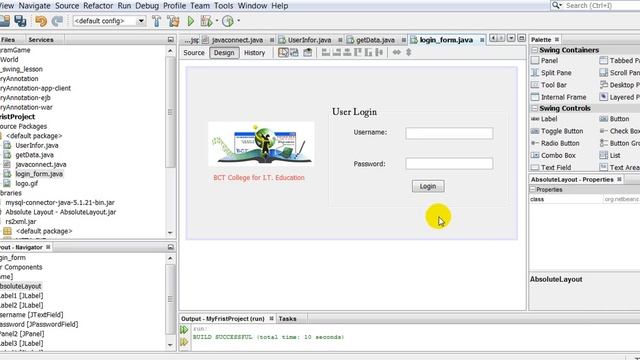
Task: Click the second re-run icon in the Output panel
Action: click(x=184, y=342)
